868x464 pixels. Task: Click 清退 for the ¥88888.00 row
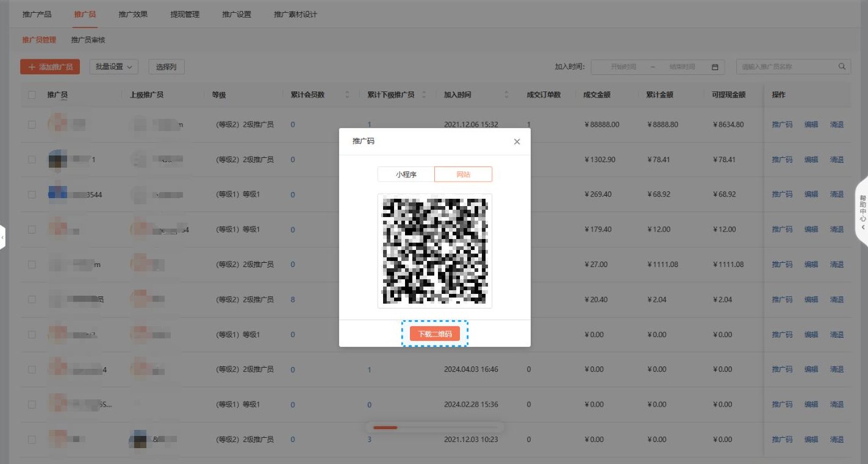pos(837,124)
